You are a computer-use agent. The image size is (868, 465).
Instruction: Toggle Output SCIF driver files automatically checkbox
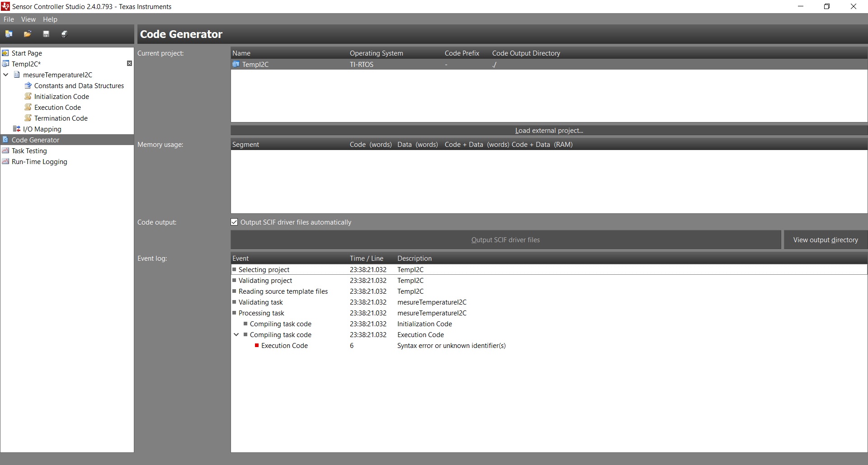pyautogui.click(x=234, y=222)
